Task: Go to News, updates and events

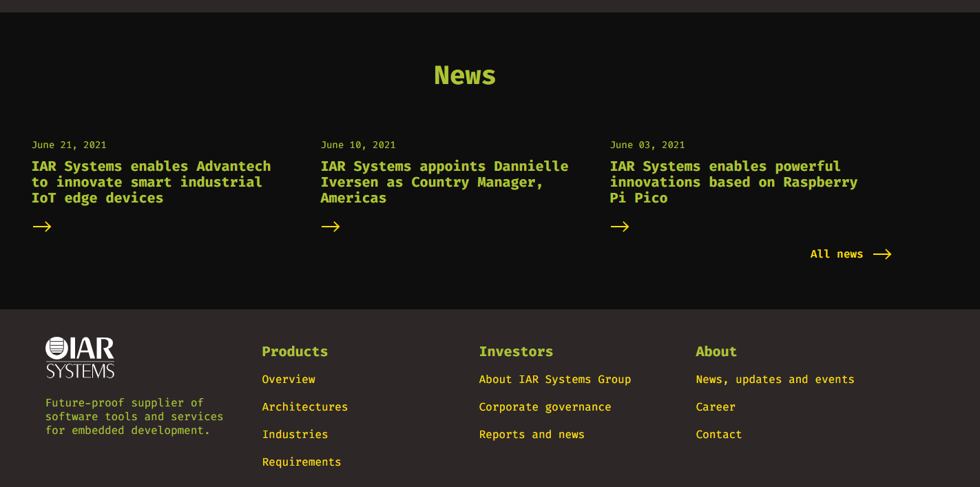Action: (775, 380)
